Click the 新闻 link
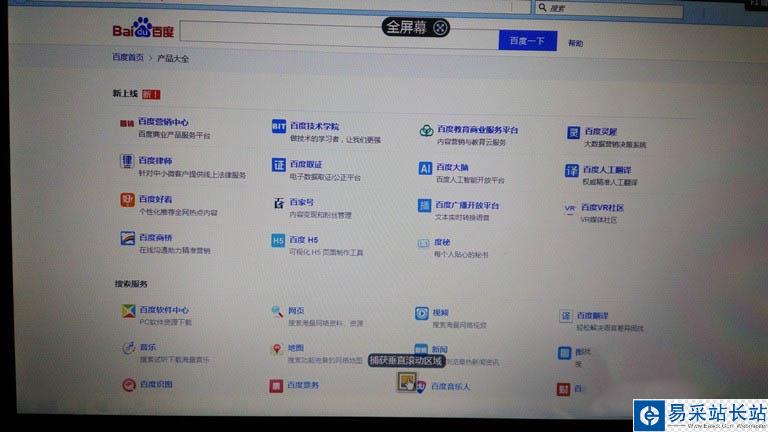 tap(440, 349)
